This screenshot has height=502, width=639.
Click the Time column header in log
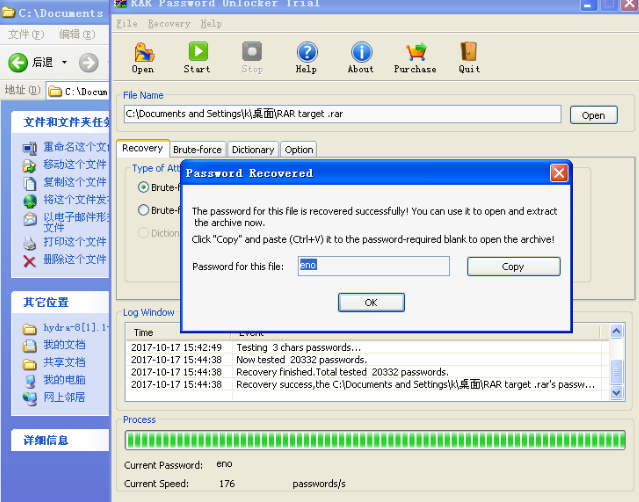[178, 332]
